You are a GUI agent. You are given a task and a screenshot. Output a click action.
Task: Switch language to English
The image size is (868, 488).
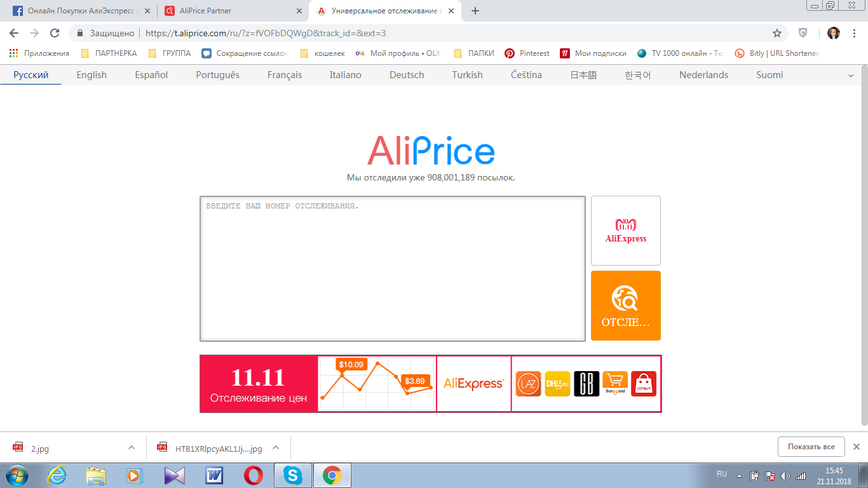tap(92, 75)
